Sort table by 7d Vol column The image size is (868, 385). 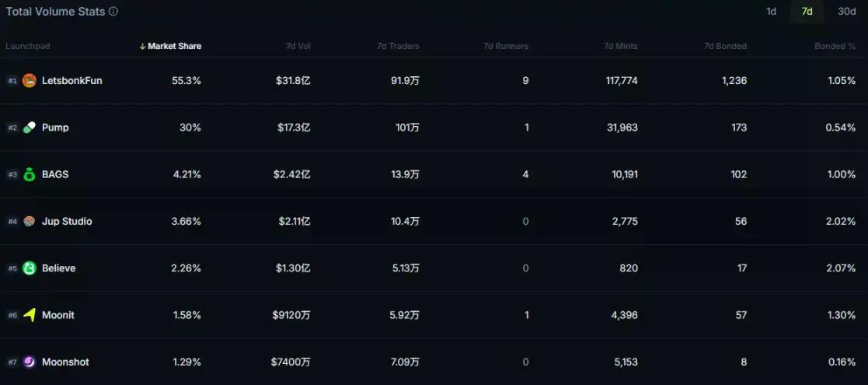coord(298,46)
